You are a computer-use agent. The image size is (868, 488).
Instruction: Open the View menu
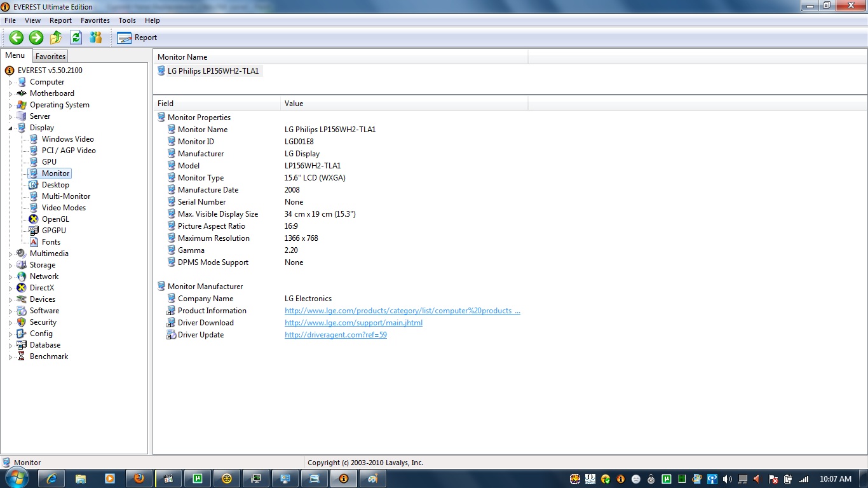point(32,20)
